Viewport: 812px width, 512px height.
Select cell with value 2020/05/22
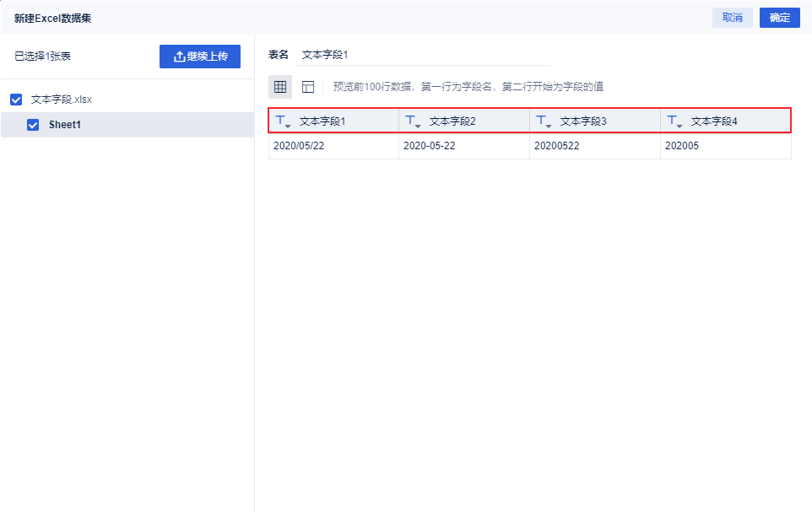(333, 146)
